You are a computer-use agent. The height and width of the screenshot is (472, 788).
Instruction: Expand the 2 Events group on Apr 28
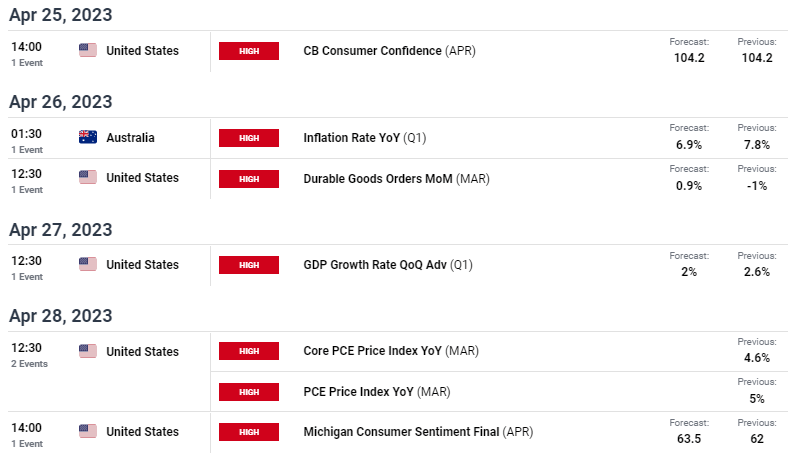pyautogui.click(x=30, y=364)
